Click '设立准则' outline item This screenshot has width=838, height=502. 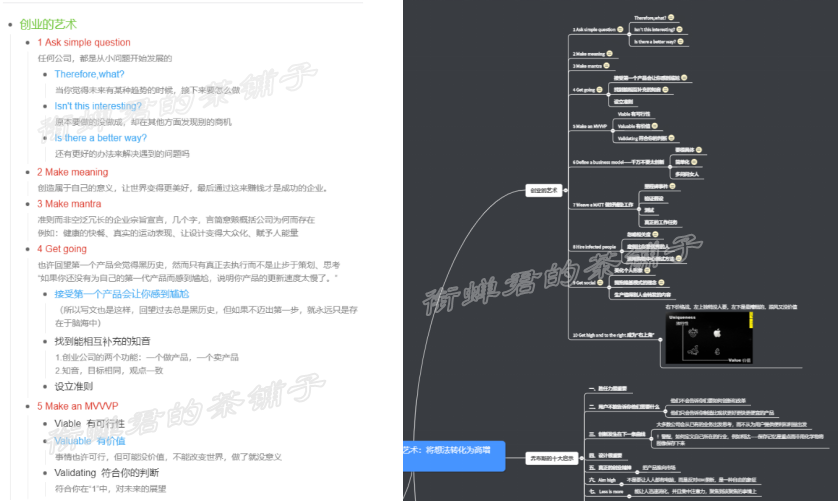[x=73, y=386]
